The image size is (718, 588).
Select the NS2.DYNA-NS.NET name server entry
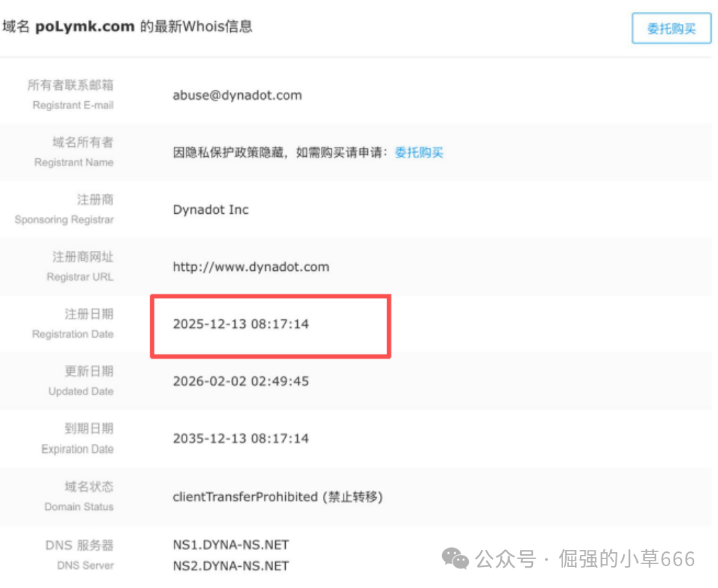point(231,565)
